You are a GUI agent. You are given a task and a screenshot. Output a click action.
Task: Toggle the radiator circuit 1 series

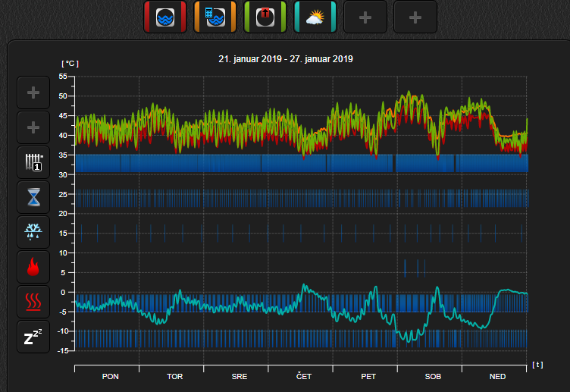pyautogui.click(x=33, y=162)
